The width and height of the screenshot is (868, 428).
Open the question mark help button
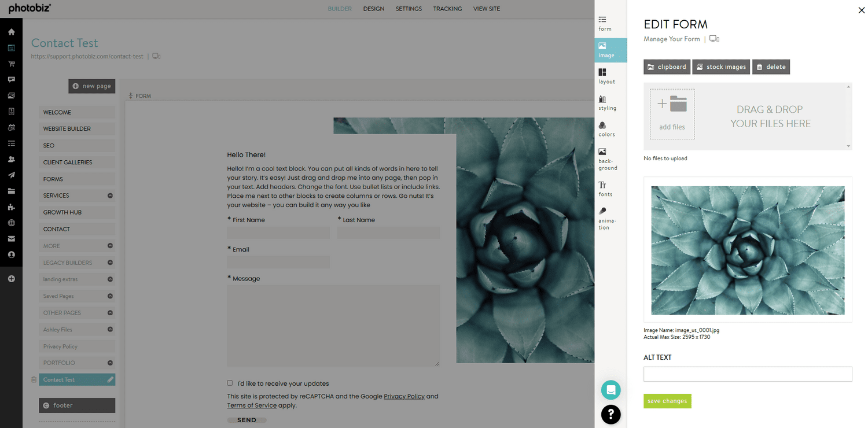[x=611, y=414]
